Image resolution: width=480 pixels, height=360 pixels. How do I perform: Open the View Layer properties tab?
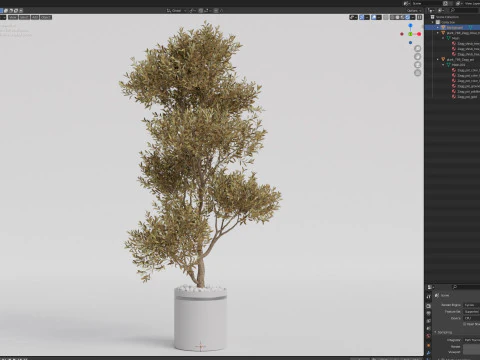(429, 321)
